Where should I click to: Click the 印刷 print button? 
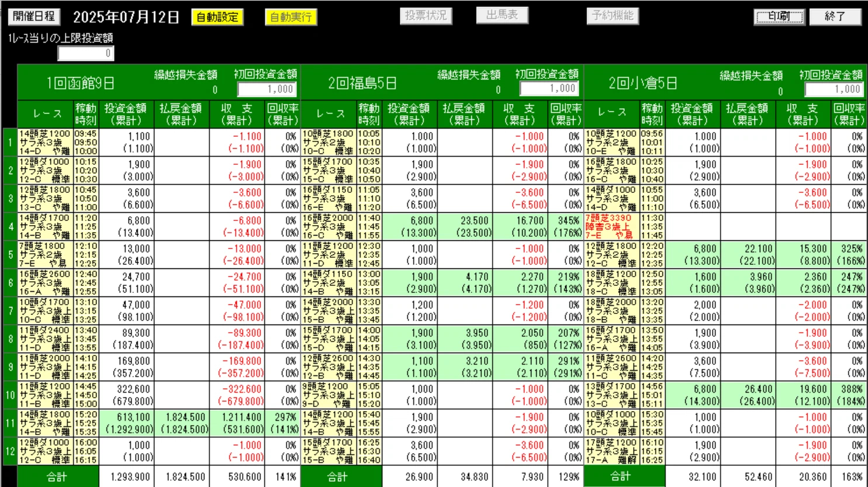click(779, 16)
